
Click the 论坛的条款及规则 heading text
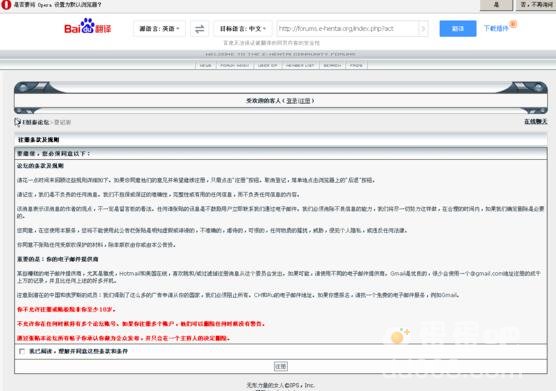click(40, 166)
